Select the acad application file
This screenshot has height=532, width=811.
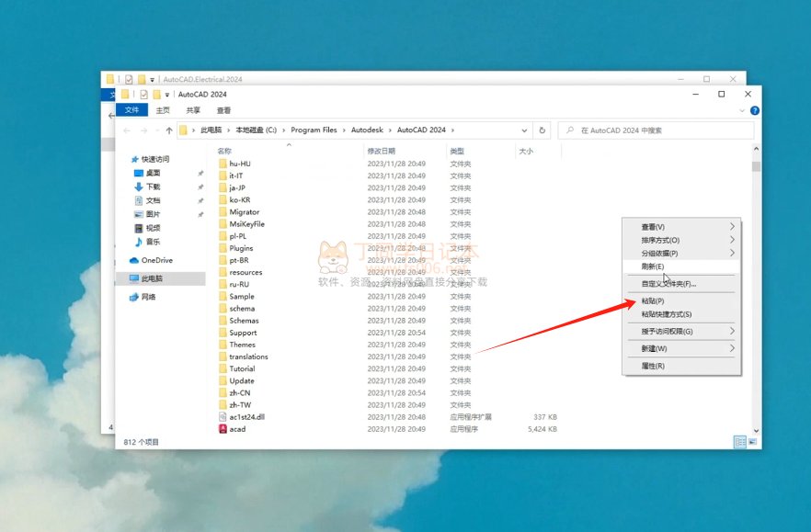tap(237, 429)
